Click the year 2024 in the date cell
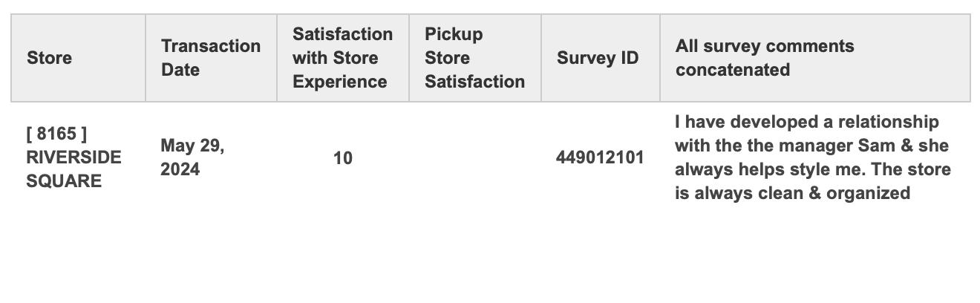The height and width of the screenshot is (303, 980). coord(180,169)
